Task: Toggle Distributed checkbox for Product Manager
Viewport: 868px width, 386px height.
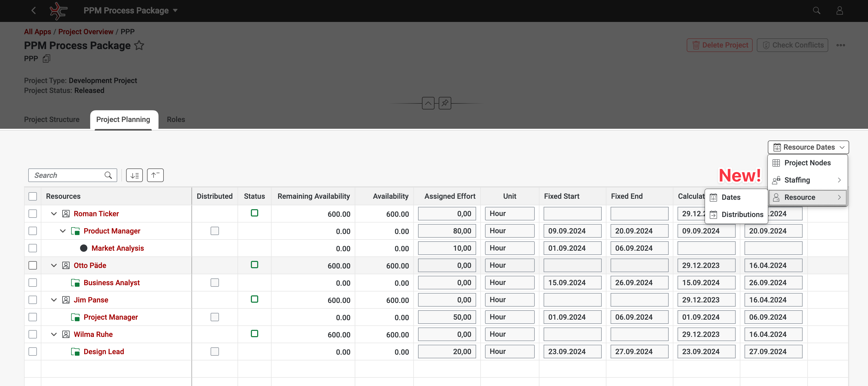Action: pos(215,231)
